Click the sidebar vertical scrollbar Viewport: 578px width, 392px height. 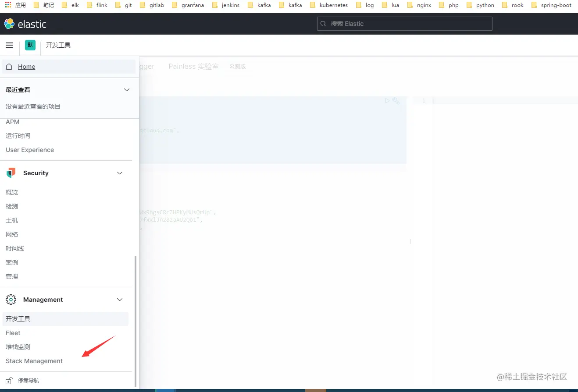136,321
